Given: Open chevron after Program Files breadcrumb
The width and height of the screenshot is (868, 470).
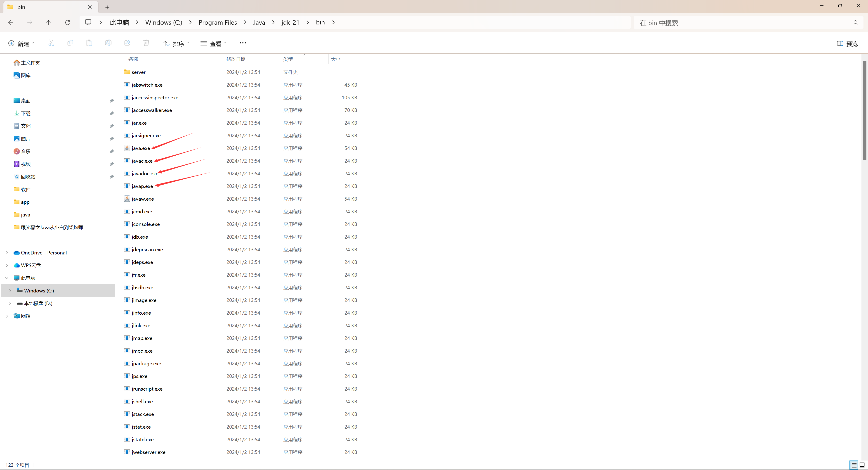Looking at the screenshot, I should (x=245, y=22).
